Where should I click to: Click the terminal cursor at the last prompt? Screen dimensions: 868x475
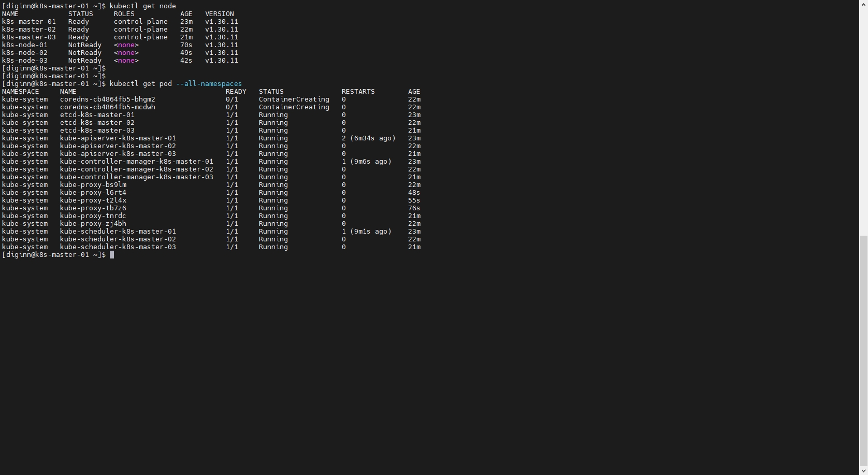coord(112,255)
